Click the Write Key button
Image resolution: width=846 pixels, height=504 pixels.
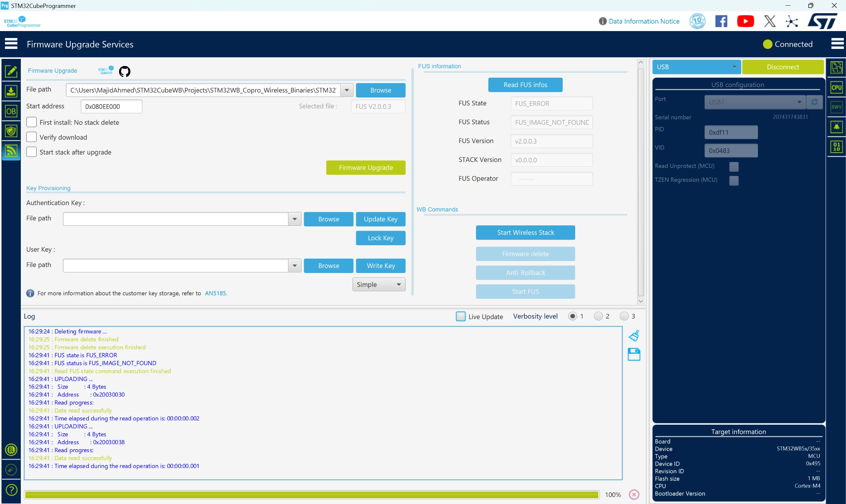[381, 266]
